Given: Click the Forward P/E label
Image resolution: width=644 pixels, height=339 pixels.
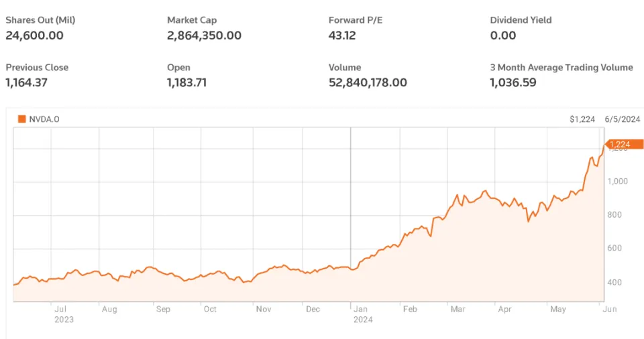Looking at the screenshot, I should [354, 20].
